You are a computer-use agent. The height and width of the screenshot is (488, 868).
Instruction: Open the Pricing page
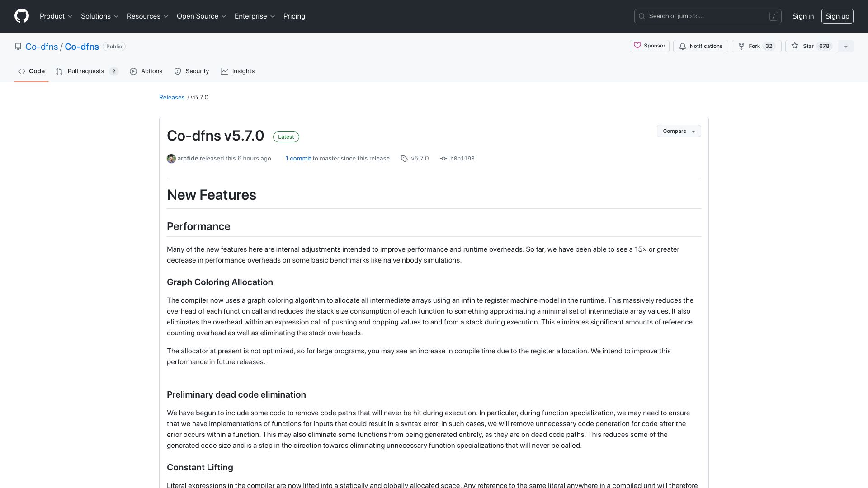pyautogui.click(x=294, y=16)
